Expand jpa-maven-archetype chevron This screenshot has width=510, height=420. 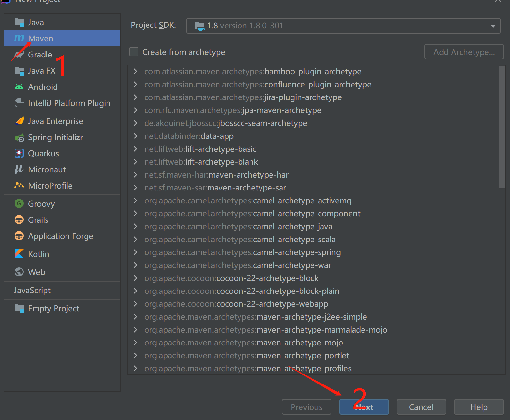point(136,110)
